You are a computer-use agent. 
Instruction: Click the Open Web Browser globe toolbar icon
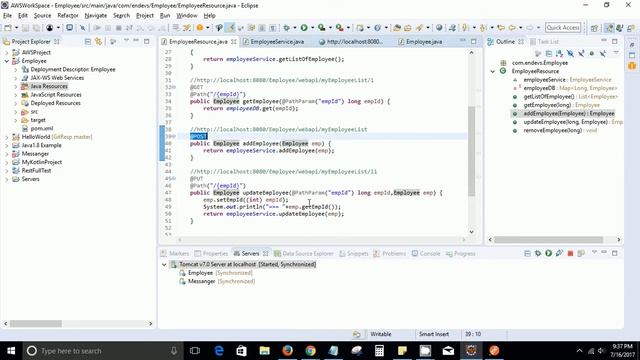click(439, 28)
